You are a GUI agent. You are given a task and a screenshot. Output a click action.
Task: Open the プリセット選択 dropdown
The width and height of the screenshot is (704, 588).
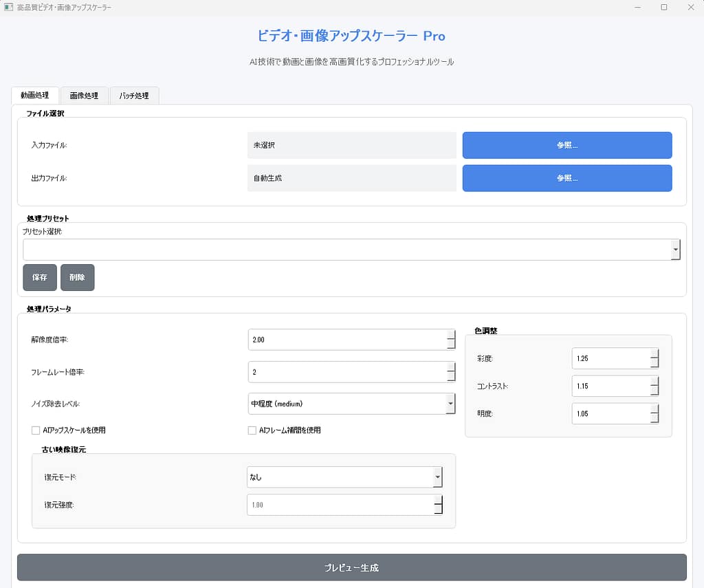click(675, 250)
